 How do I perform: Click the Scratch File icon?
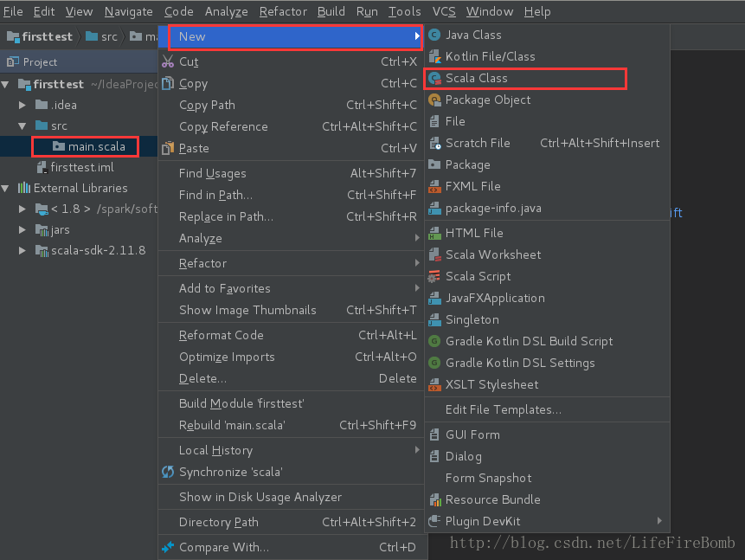point(434,143)
